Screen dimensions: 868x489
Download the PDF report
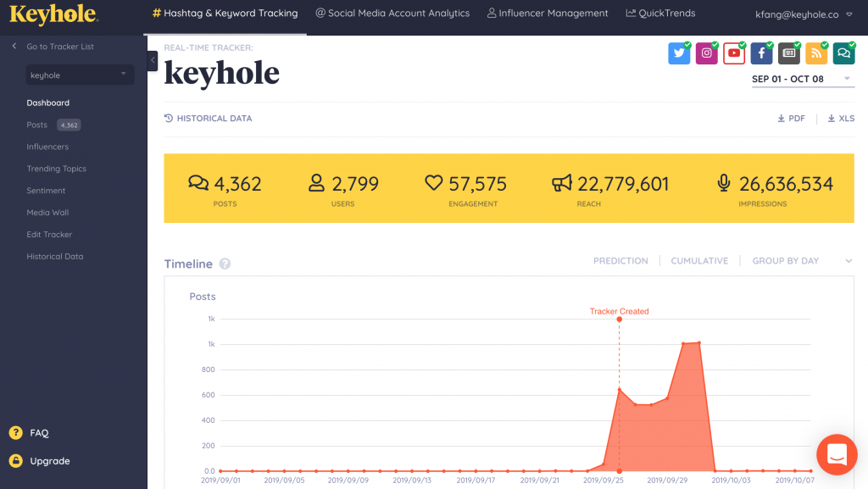tap(791, 119)
